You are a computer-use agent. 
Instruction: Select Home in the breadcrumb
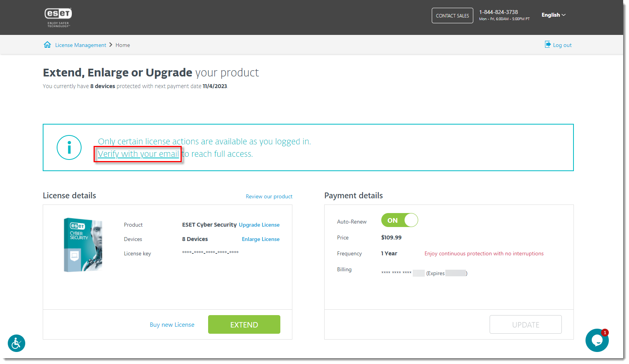pos(123,45)
